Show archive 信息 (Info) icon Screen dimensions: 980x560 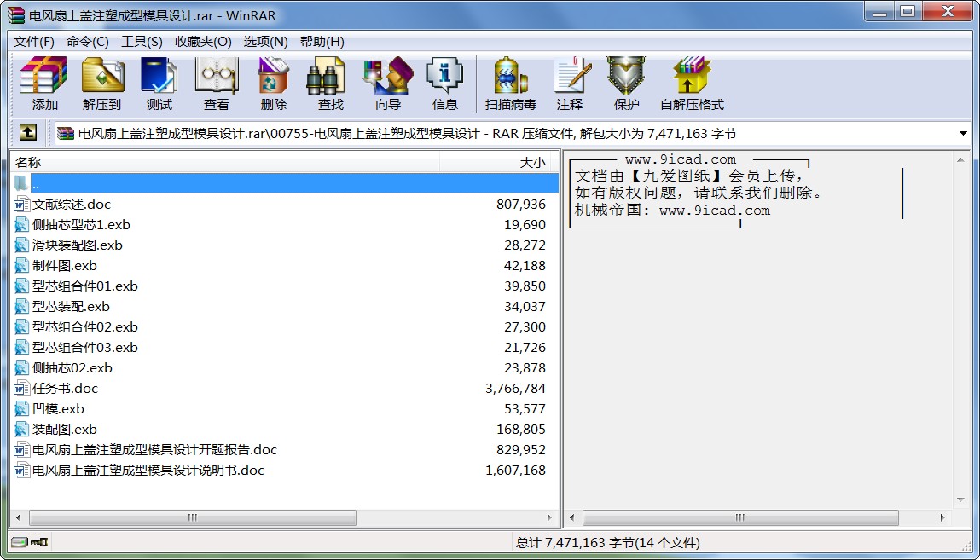pyautogui.click(x=444, y=84)
